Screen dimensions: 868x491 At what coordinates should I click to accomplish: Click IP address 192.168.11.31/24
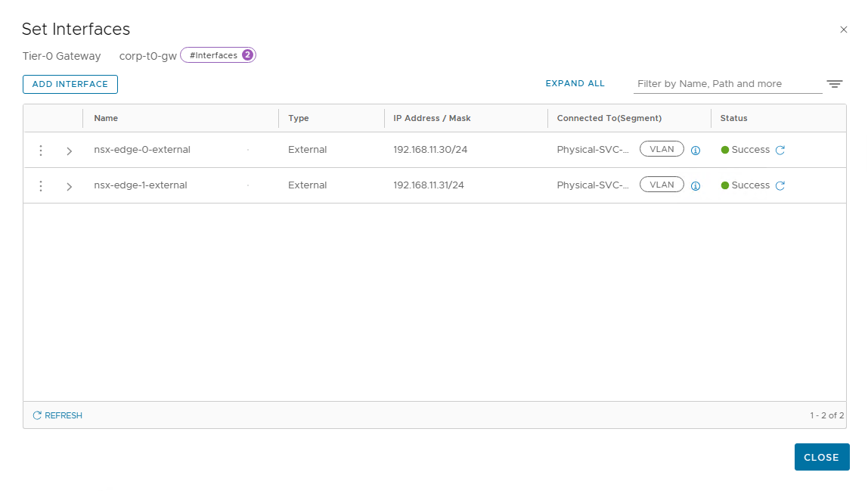click(x=429, y=185)
